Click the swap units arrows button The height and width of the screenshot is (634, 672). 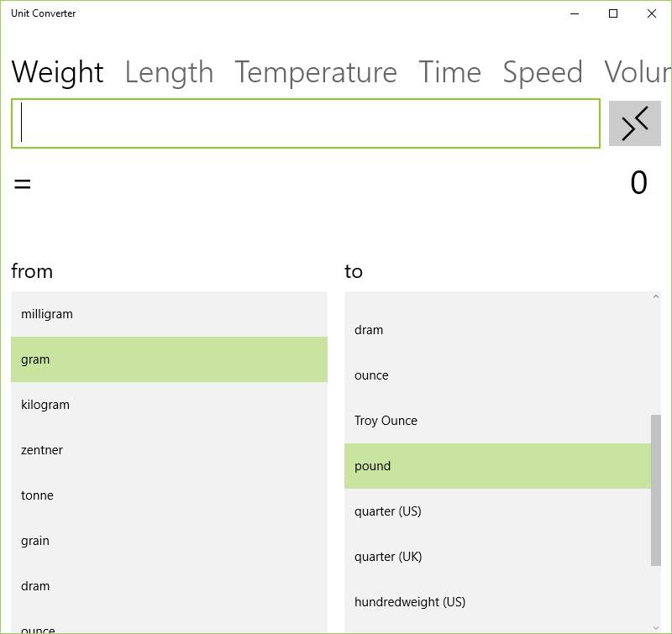[x=634, y=123]
